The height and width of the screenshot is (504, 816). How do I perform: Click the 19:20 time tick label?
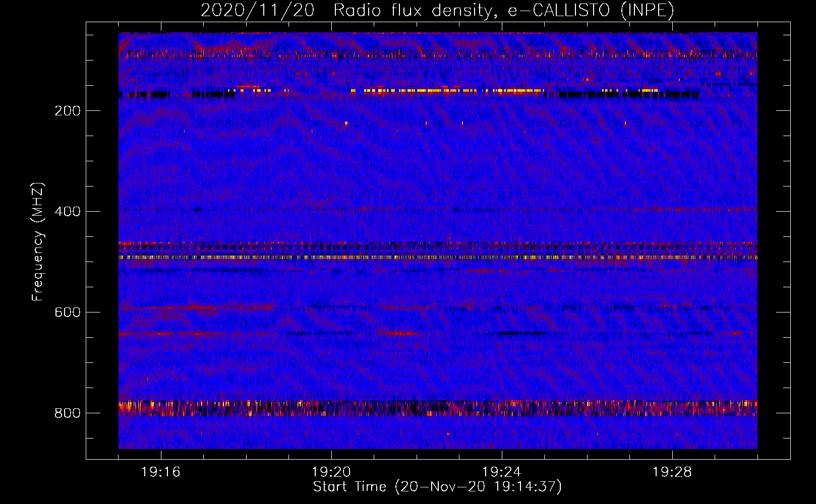point(331,472)
